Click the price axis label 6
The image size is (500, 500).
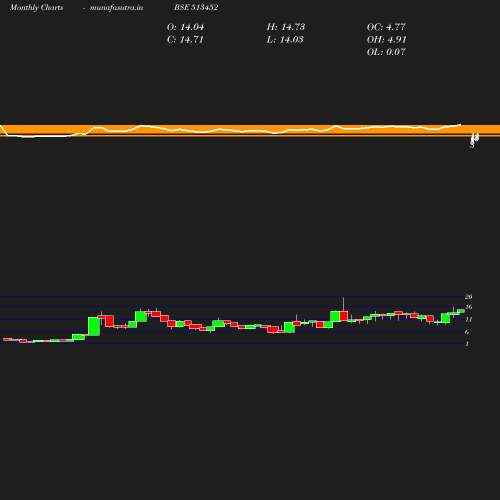[x=467, y=332]
